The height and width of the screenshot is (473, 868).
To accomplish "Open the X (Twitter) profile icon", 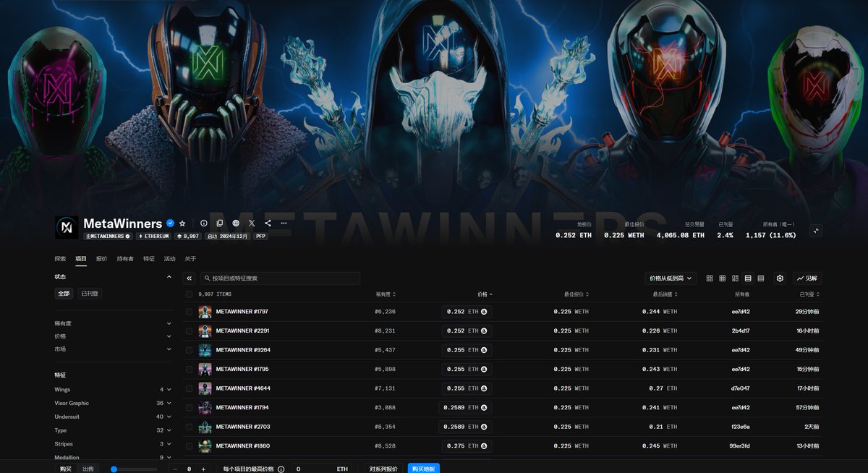I will 252,223.
